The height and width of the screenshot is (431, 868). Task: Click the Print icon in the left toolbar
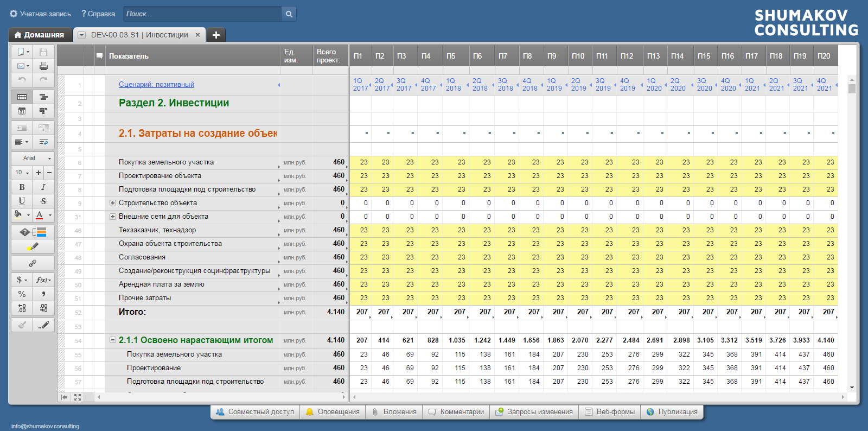coord(43,66)
